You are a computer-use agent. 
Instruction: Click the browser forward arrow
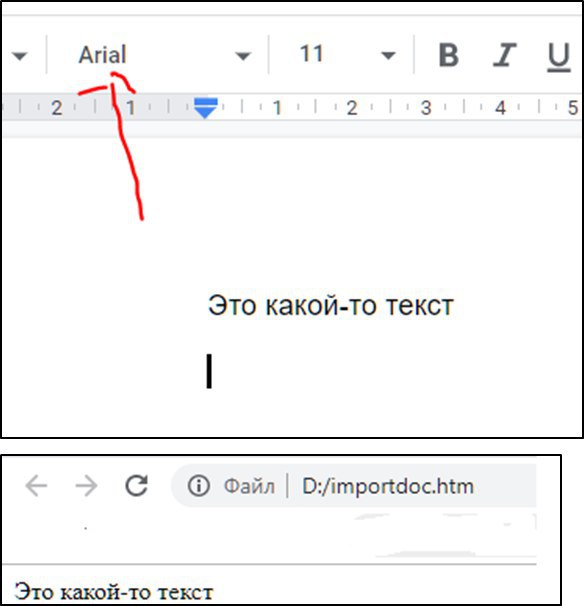(86, 485)
